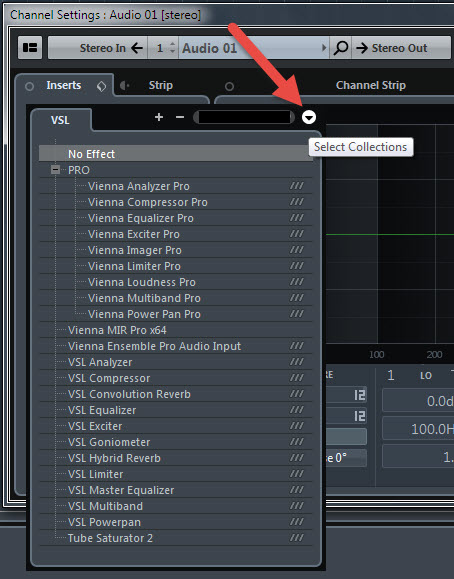
Task: Click the Inserts preset diamond icon
Action: click(102, 86)
